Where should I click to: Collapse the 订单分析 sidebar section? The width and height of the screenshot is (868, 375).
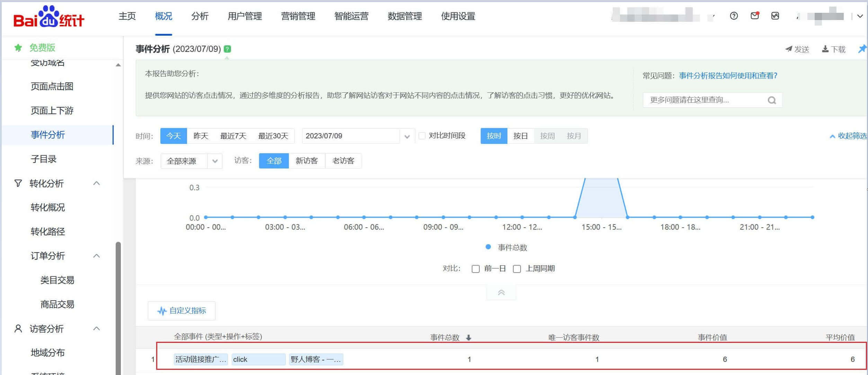(97, 256)
